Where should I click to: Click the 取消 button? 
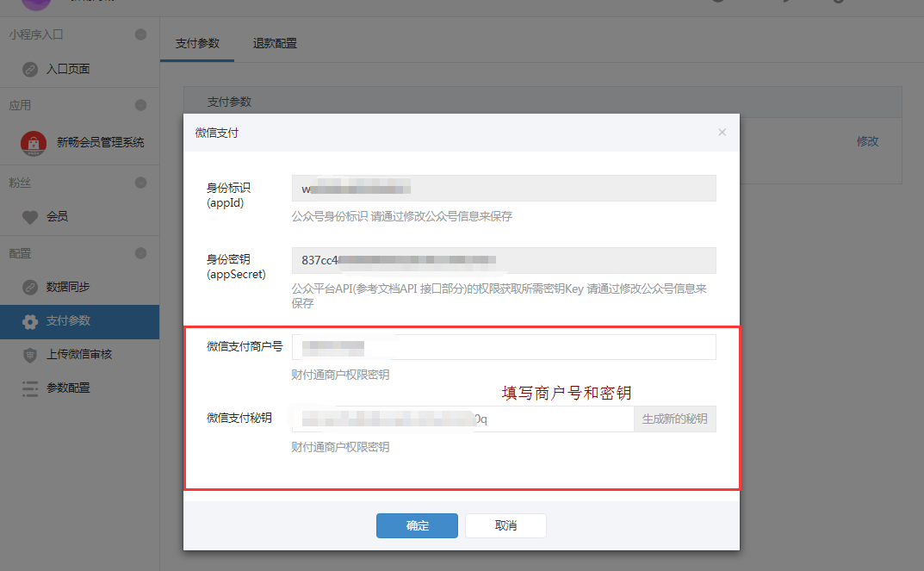coord(505,525)
